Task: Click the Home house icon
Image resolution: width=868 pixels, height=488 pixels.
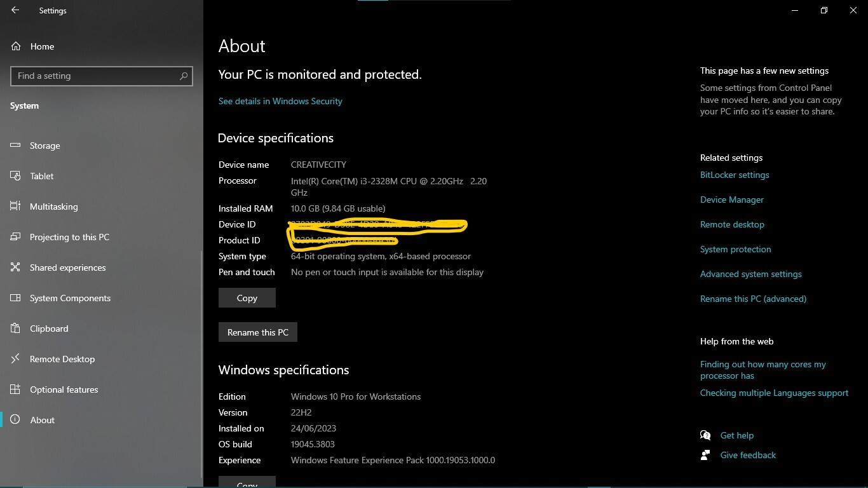Action: point(16,46)
